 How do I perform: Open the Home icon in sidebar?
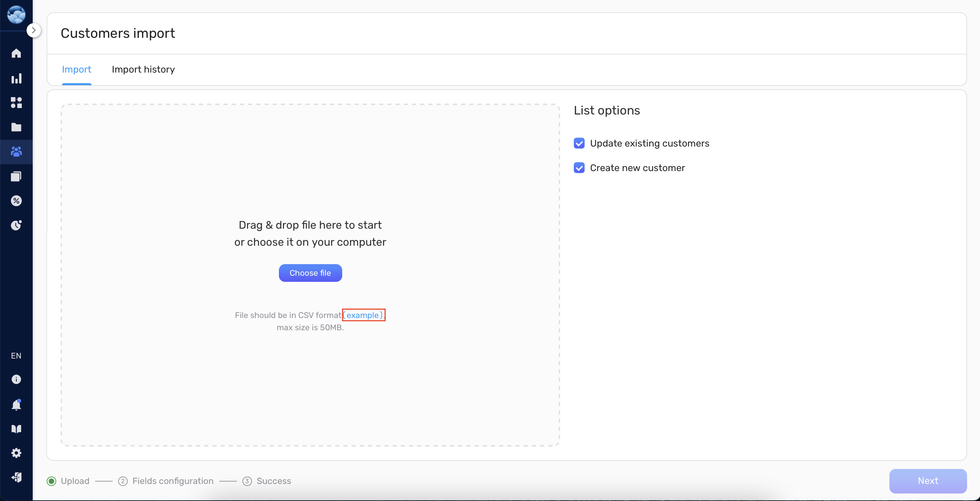[16, 53]
